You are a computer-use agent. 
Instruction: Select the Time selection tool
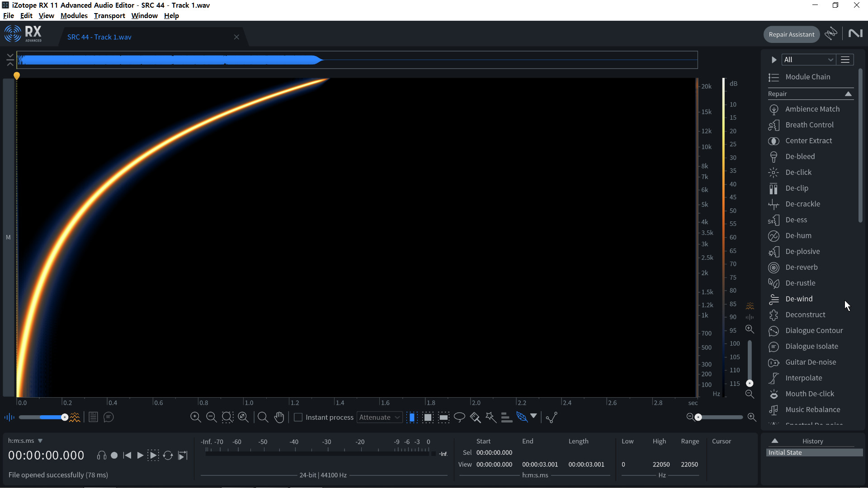pos(412,417)
